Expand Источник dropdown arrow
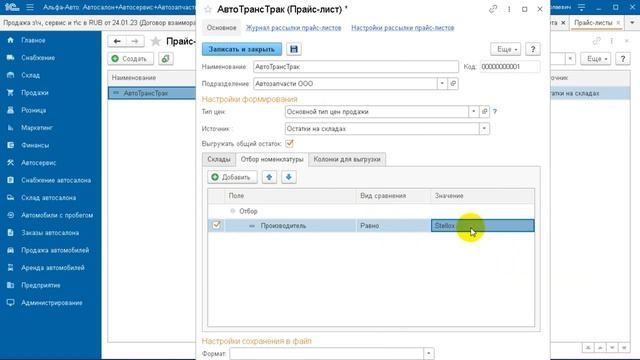 484,129
